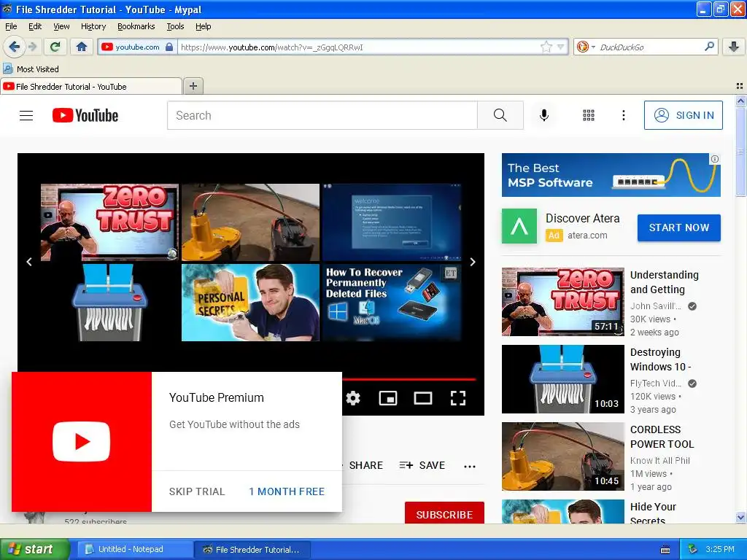Open sidebar video Hide Your Secrets
Viewport: 747px width, 560px height.
(562, 511)
